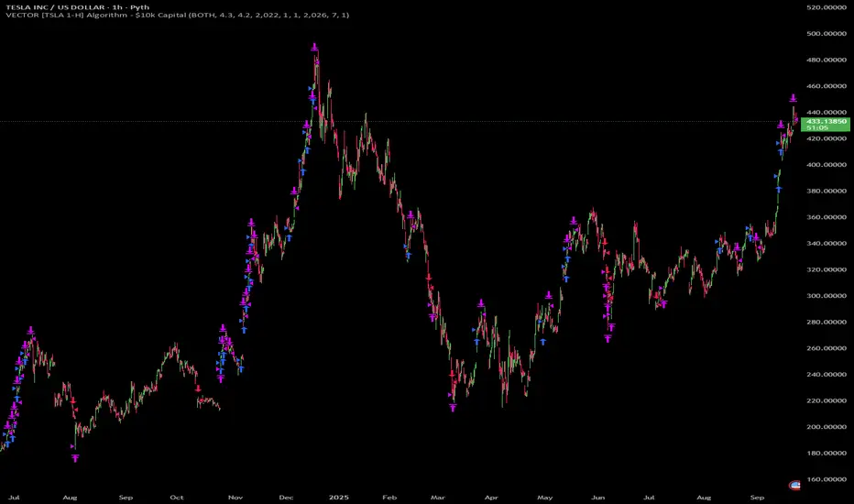Click the Mar label on the time axis
The height and width of the screenshot is (504, 854).
tap(438, 497)
